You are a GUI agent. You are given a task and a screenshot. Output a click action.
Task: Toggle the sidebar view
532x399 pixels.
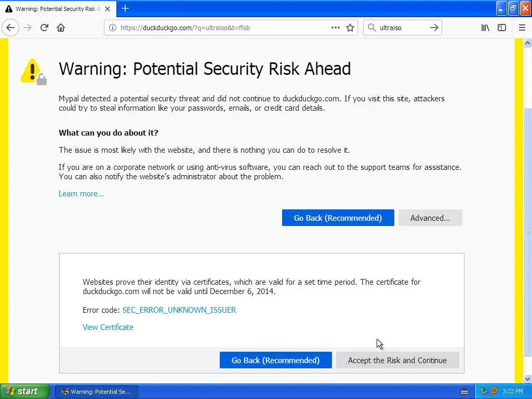(502, 28)
